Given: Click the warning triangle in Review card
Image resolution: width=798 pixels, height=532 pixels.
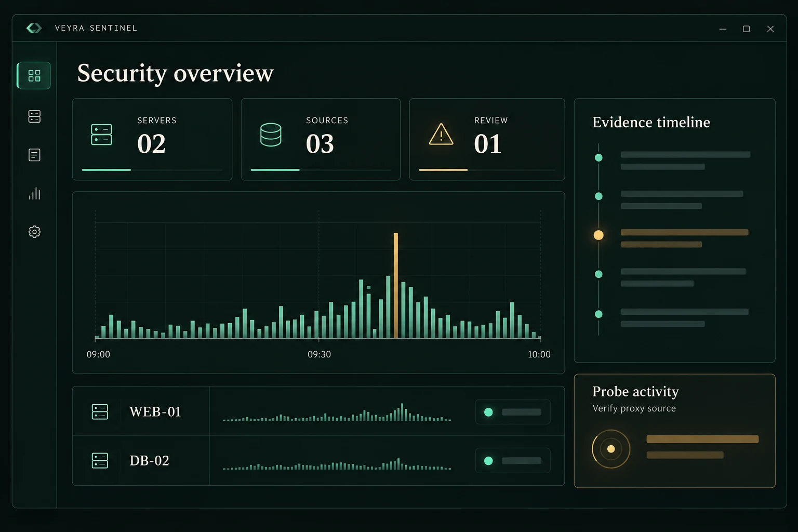Looking at the screenshot, I should click(x=441, y=135).
